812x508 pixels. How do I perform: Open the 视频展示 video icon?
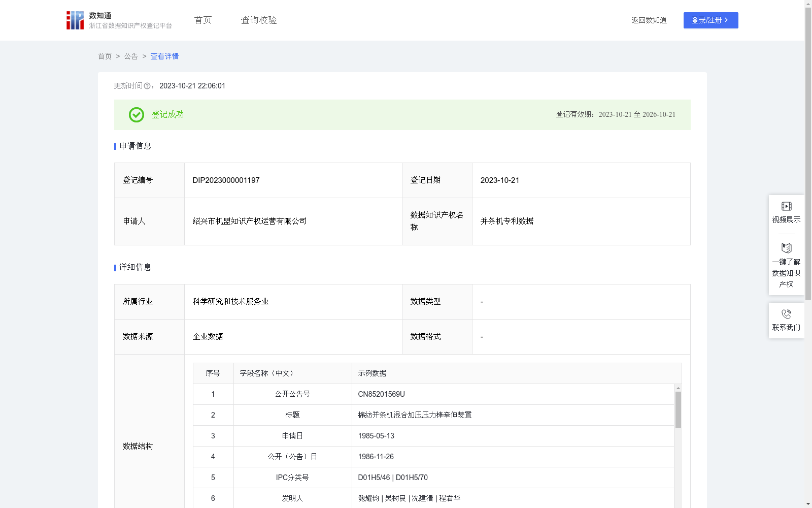(x=787, y=206)
